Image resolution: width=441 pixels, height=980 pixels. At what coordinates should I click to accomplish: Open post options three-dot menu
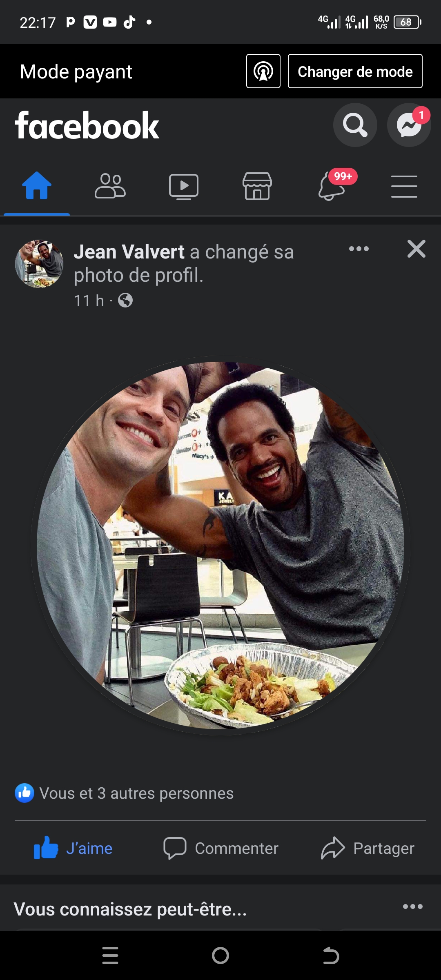pyautogui.click(x=359, y=249)
